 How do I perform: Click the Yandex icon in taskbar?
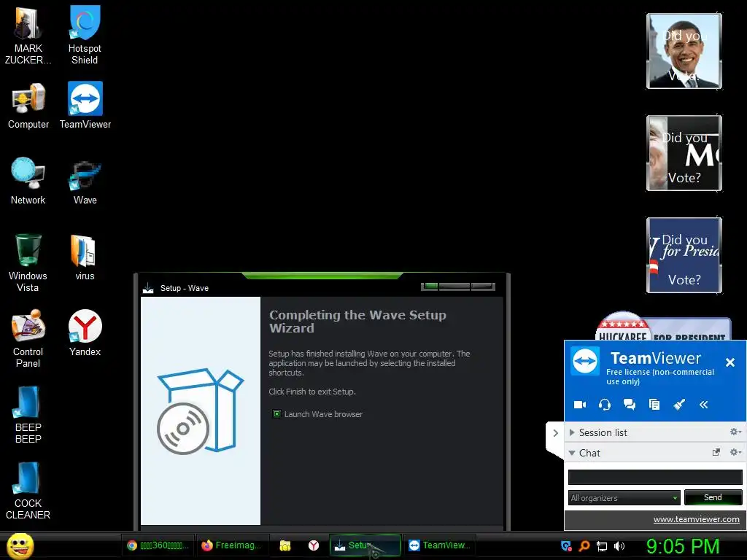[314, 545]
